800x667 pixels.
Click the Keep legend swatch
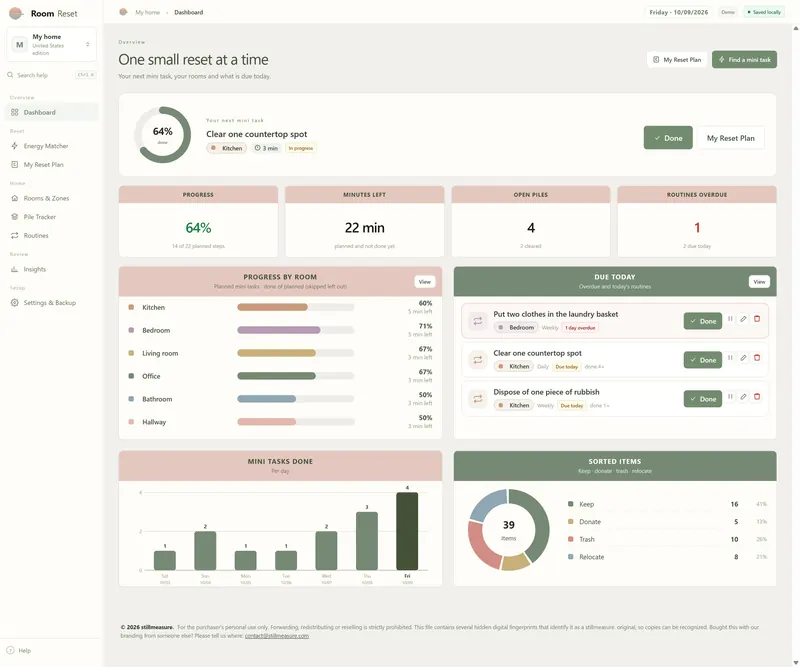pyautogui.click(x=570, y=504)
